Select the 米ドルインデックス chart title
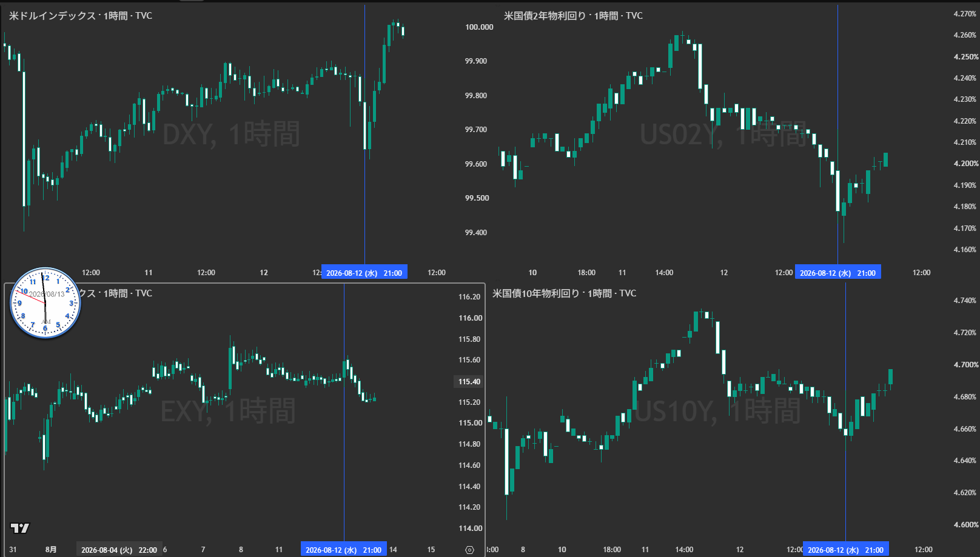 point(81,16)
